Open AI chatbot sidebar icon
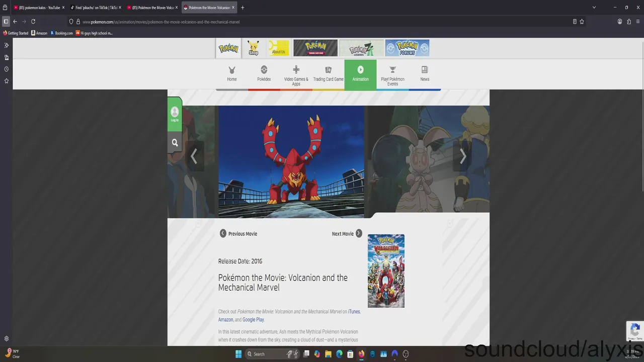Screen dimensions: 644x362 (x=6, y=45)
